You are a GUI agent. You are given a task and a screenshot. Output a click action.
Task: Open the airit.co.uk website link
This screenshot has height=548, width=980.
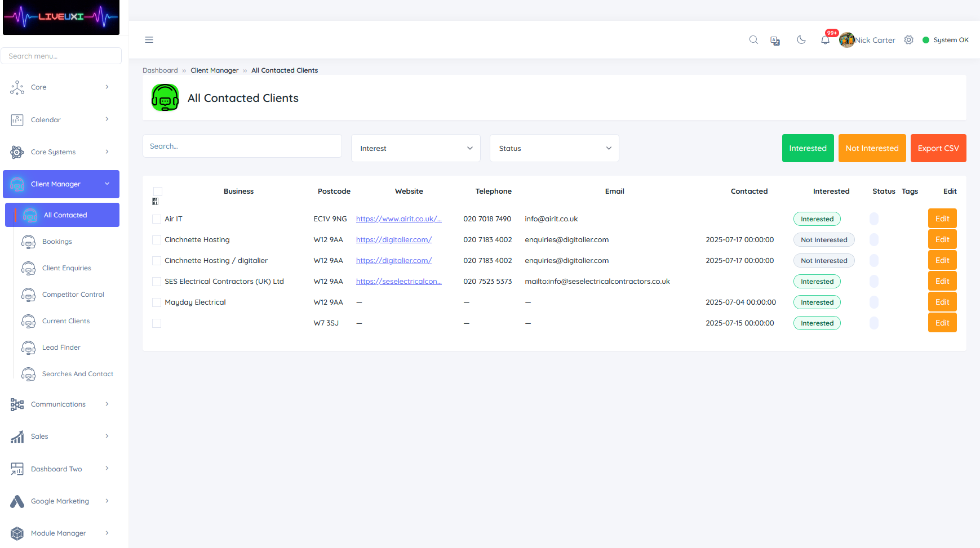tap(398, 219)
